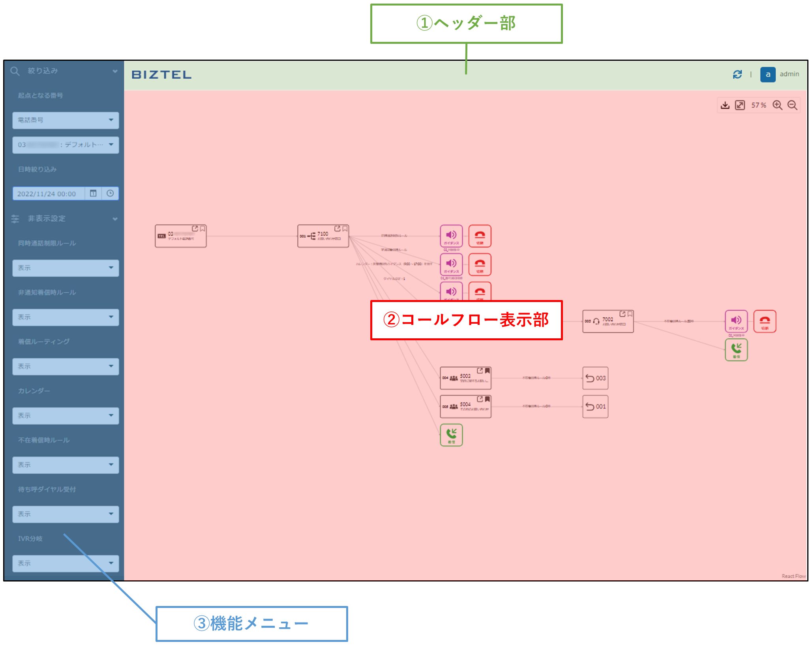Select the green 着信 node below 5004
The height and width of the screenshot is (649, 812).
[x=451, y=435]
